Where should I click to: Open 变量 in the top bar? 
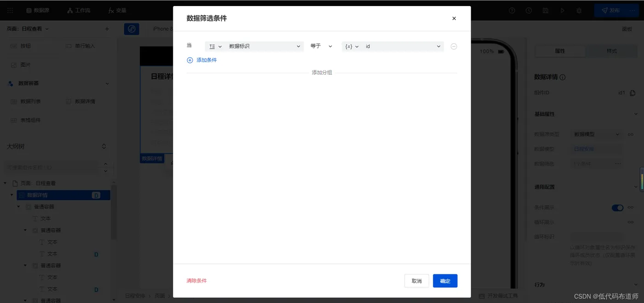click(117, 10)
